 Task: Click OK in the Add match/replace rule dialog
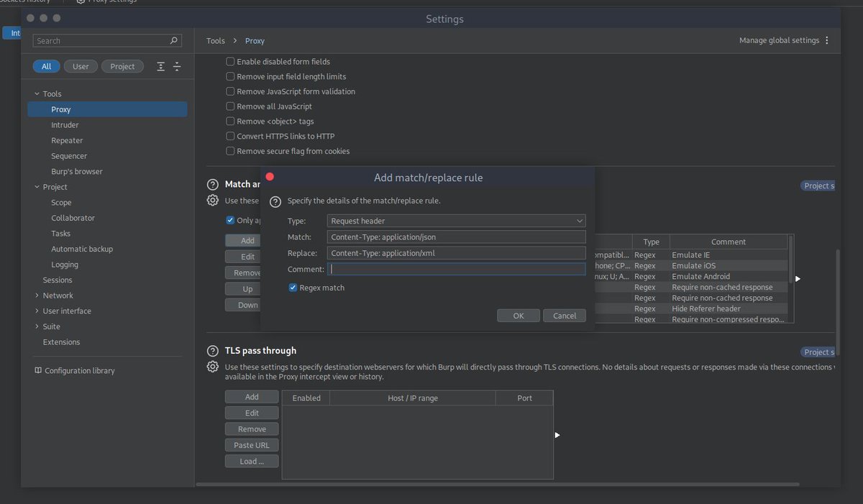pos(519,316)
